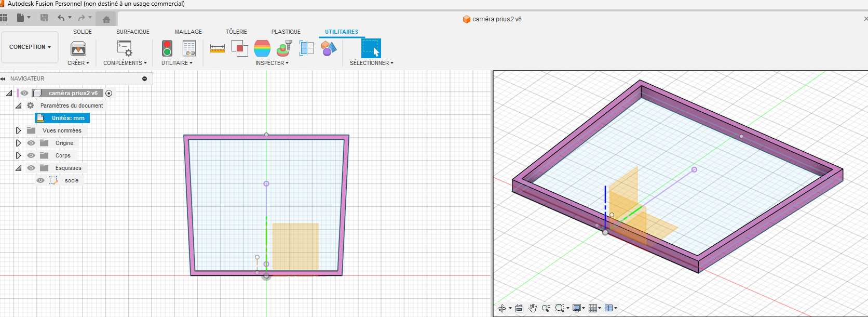Collapse the Navigateur panel with double arrows
The height and width of the screenshot is (317, 868).
(3, 79)
